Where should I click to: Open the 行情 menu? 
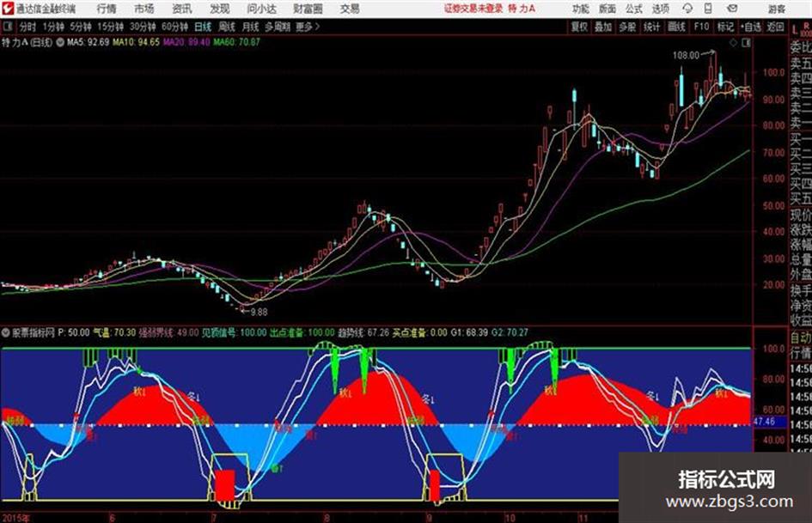pos(107,9)
